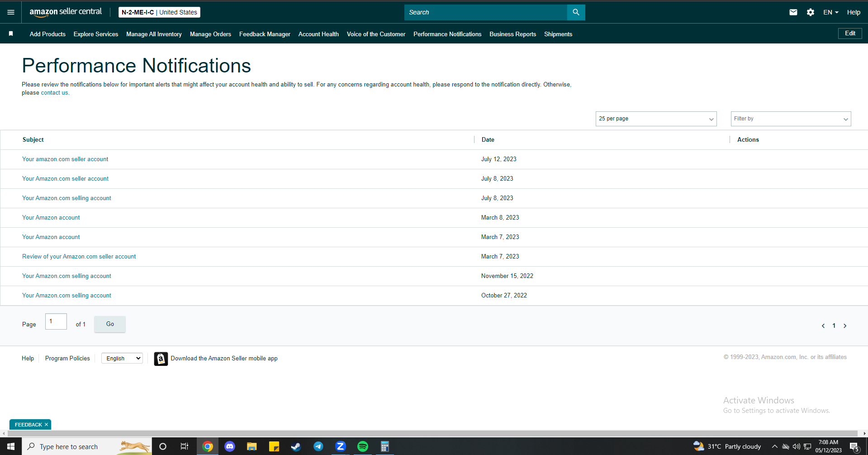Click the bookmark icon in the nav bar

click(x=11, y=34)
